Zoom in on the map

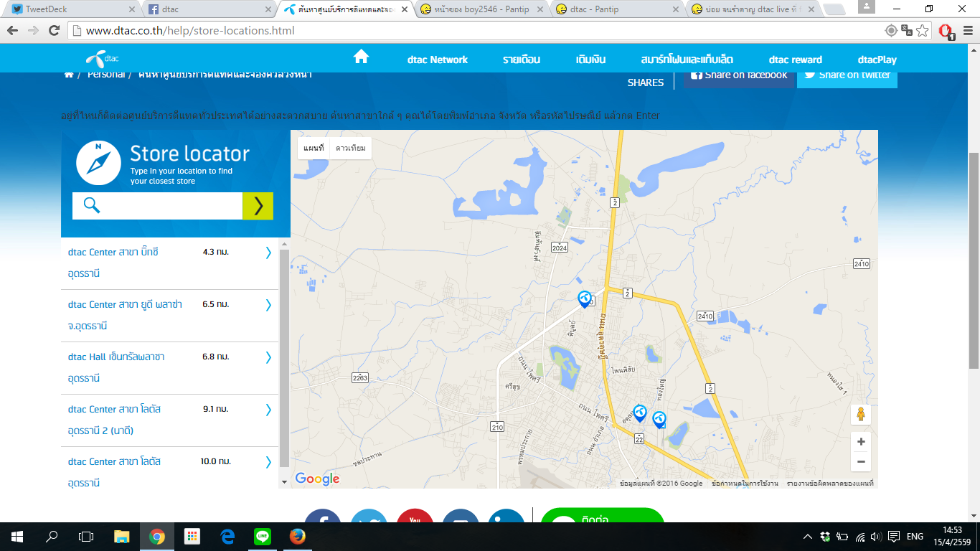(x=862, y=442)
